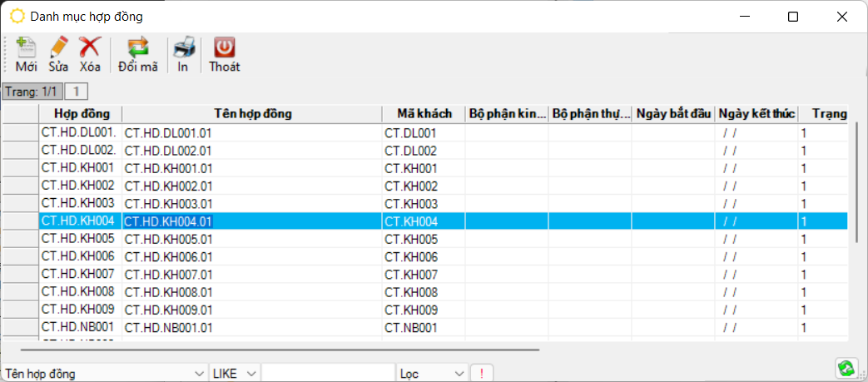Select page tab 1
868x382 pixels.
tap(76, 92)
